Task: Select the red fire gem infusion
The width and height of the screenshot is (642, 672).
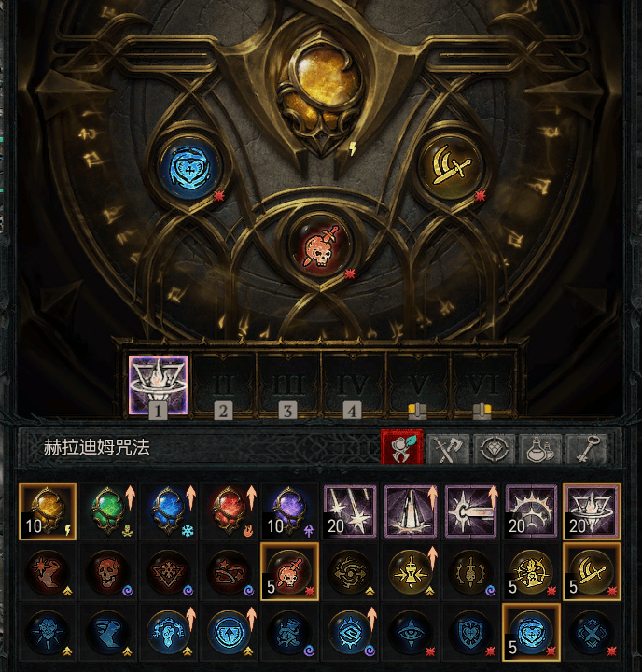Action: coord(230,511)
